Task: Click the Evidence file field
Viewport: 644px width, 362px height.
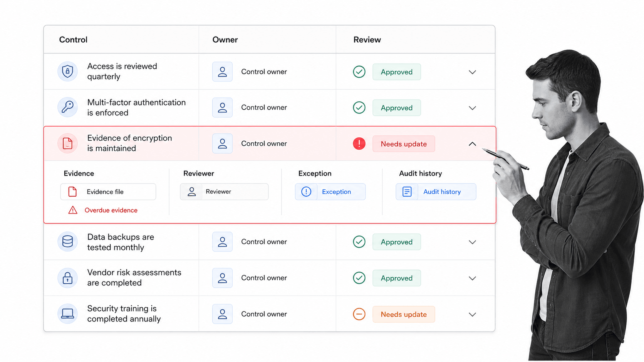Action: 108,192
